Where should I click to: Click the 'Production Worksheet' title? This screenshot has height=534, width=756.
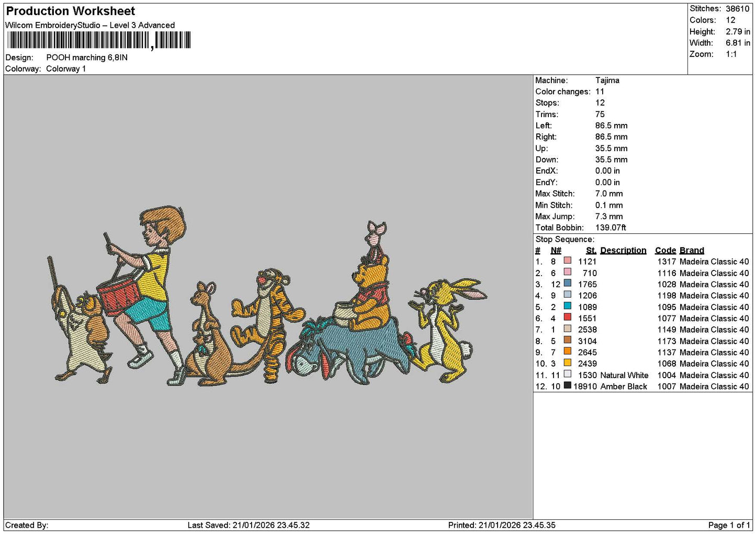70,11
